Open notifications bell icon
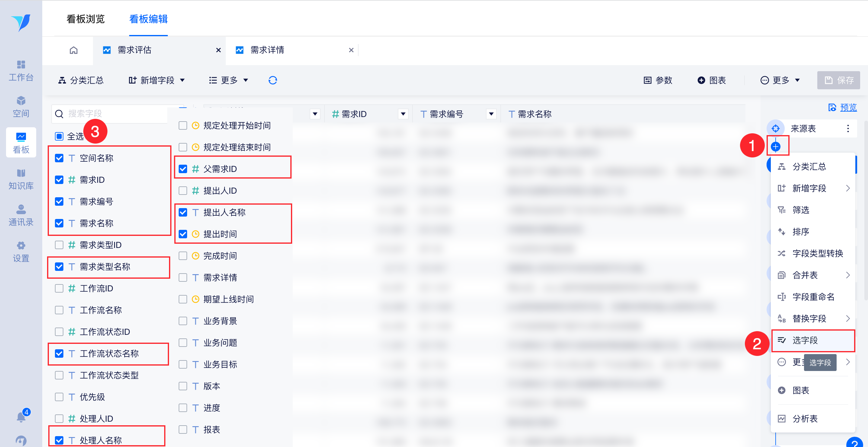The width and height of the screenshot is (868, 447). [x=21, y=417]
